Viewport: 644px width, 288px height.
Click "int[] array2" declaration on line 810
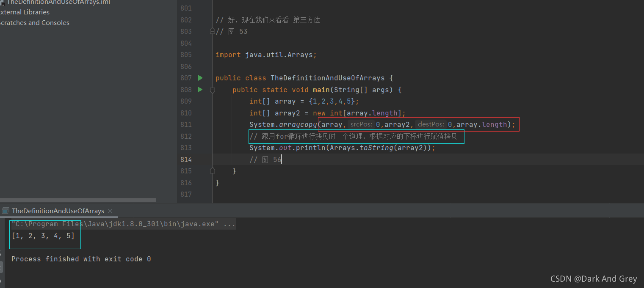pos(275,113)
